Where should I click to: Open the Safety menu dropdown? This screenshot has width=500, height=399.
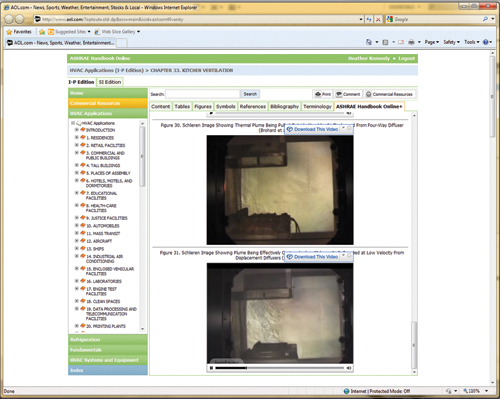(x=451, y=42)
